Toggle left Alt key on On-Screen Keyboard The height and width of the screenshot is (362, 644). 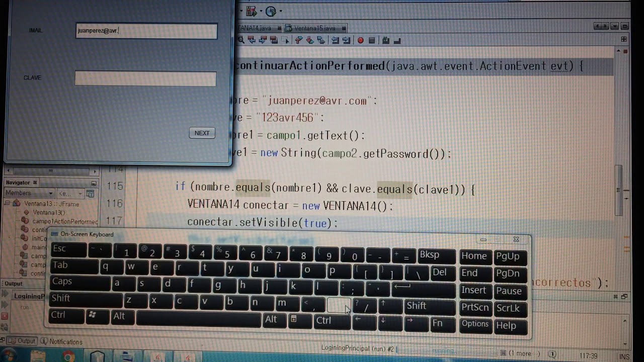click(x=123, y=317)
